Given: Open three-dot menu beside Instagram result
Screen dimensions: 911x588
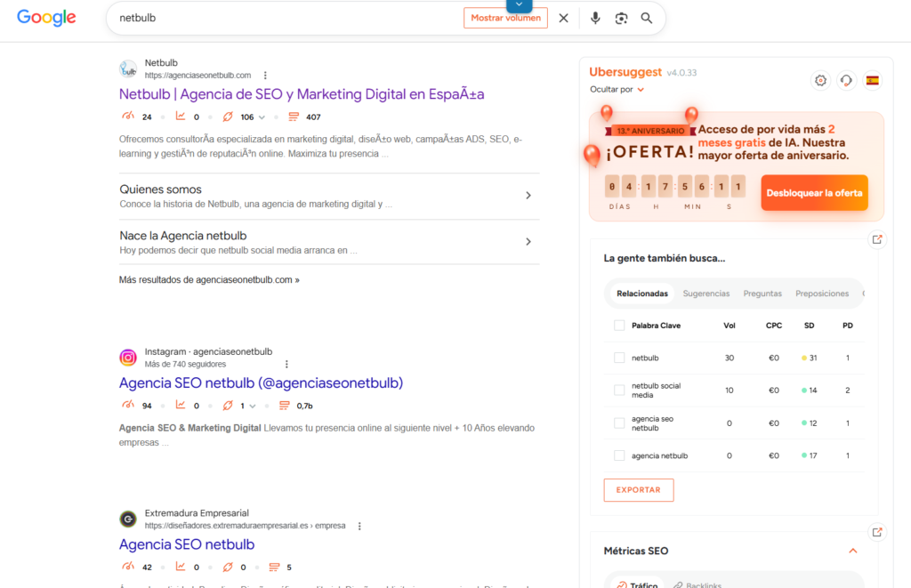Looking at the screenshot, I should click(286, 365).
